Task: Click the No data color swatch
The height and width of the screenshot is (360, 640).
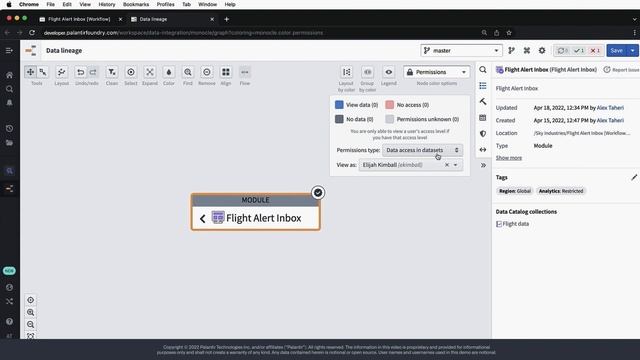Action: click(339, 119)
